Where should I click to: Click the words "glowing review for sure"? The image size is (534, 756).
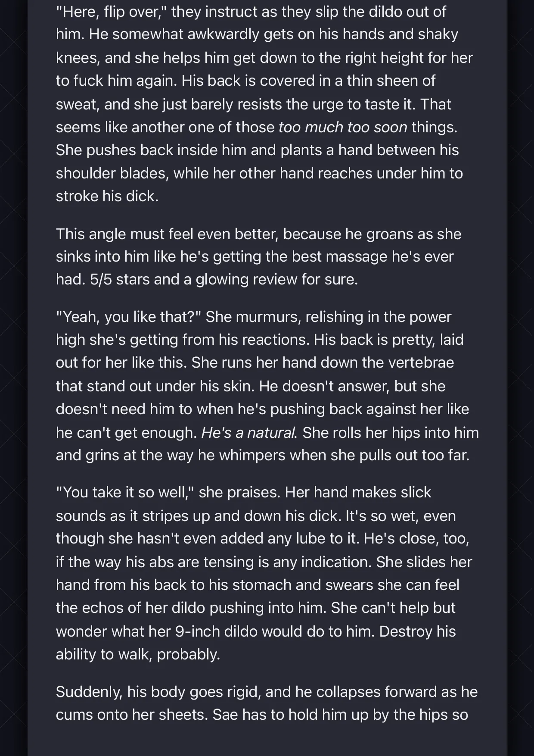click(276, 279)
